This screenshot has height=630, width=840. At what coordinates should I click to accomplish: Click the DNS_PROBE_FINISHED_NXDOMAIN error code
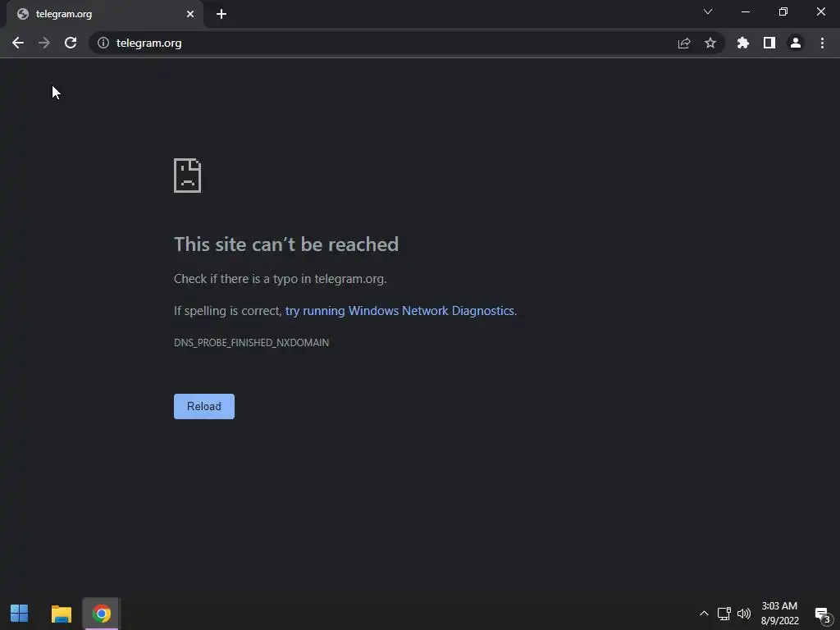coord(251,343)
